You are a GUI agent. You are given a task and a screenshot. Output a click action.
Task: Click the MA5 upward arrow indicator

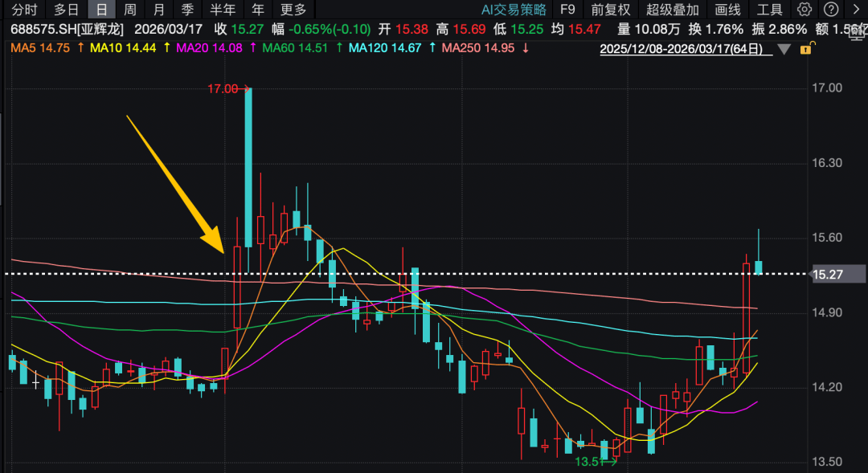pyautogui.click(x=80, y=48)
